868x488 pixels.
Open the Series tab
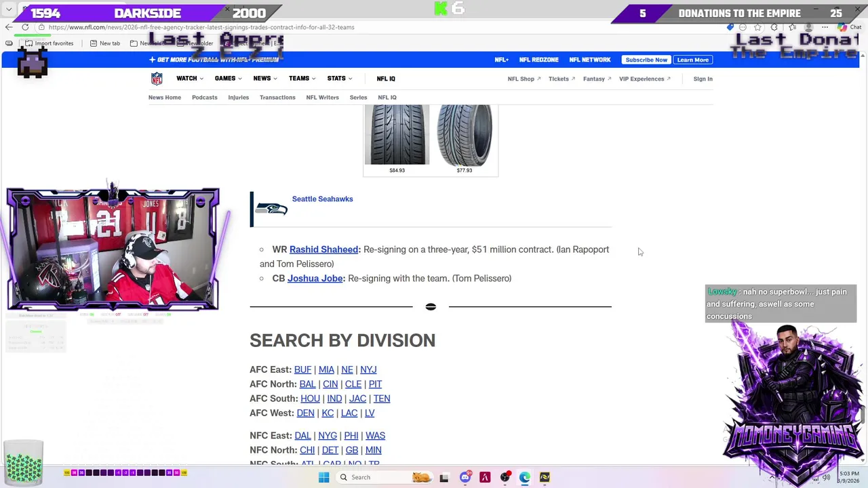tap(358, 98)
